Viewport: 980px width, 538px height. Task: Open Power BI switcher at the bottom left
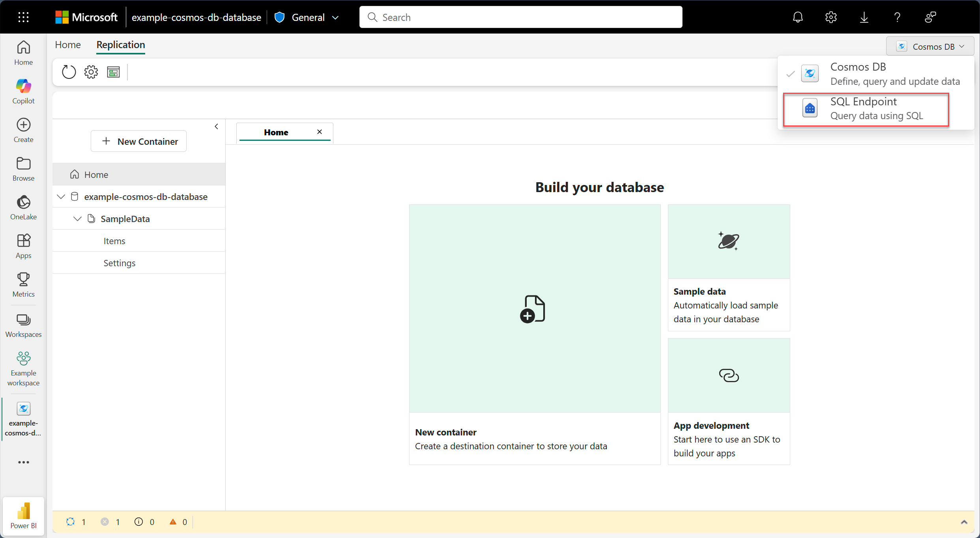point(23,516)
